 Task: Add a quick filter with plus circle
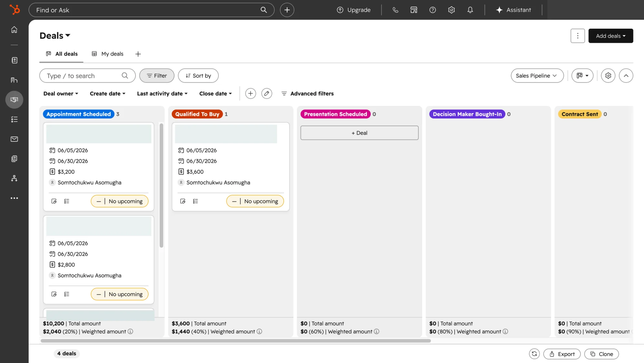[251, 94]
